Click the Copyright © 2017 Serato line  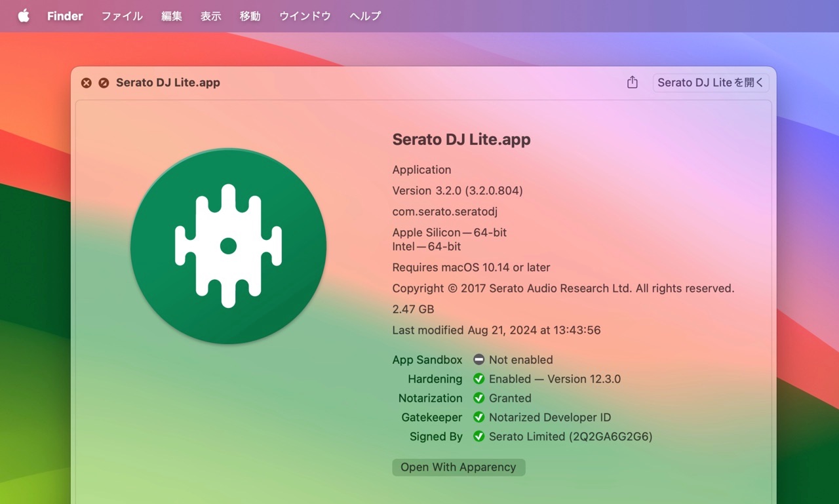pyautogui.click(x=564, y=288)
